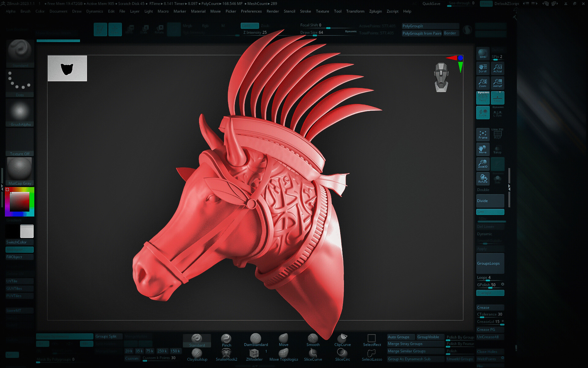Toggle Persp perspective mode
Image resolution: width=588 pixels, height=368 pixels.
pos(483,98)
